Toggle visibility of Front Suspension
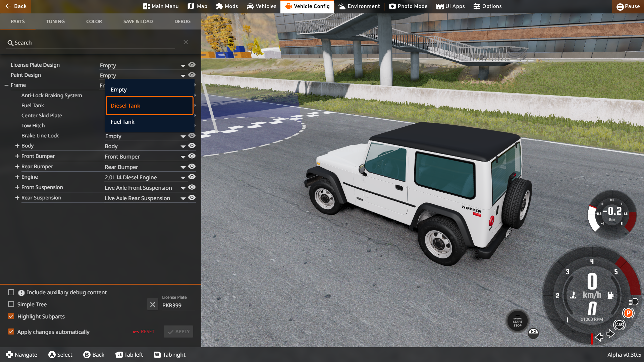The height and width of the screenshot is (362, 644). (x=192, y=187)
